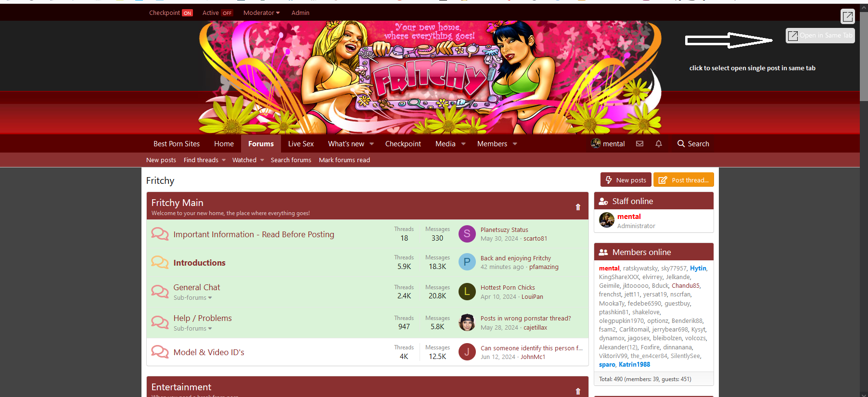
Task: Select Mark forums read in sub-navigation
Action: (x=344, y=160)
